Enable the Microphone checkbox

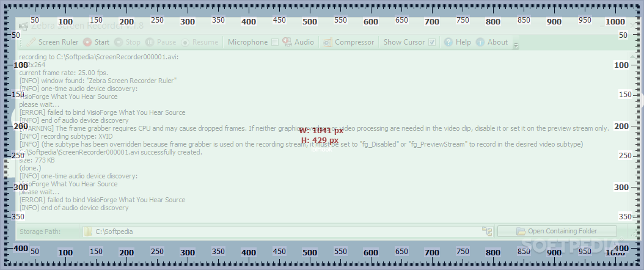pos(275,42)
